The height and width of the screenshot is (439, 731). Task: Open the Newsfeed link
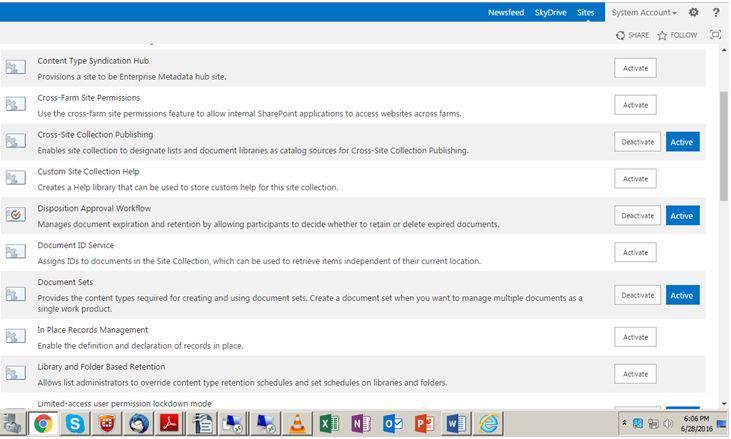click(x=506, y=13)
